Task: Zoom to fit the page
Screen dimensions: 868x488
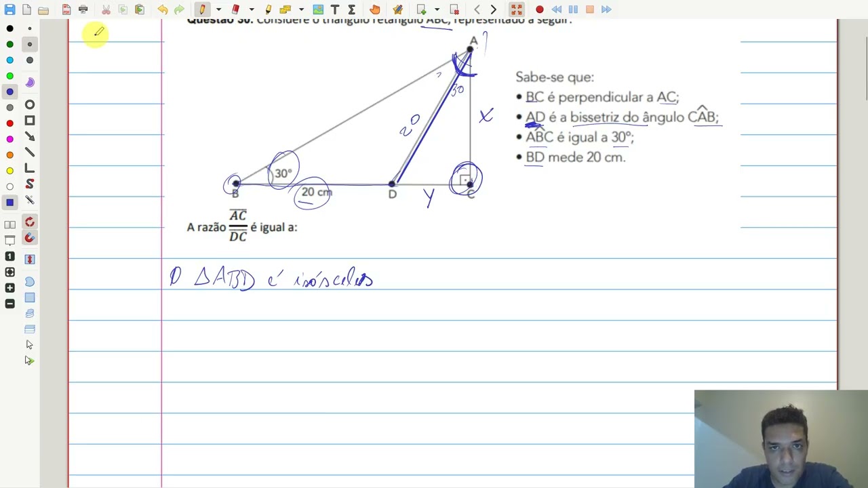Action: (x=9, y=272)
